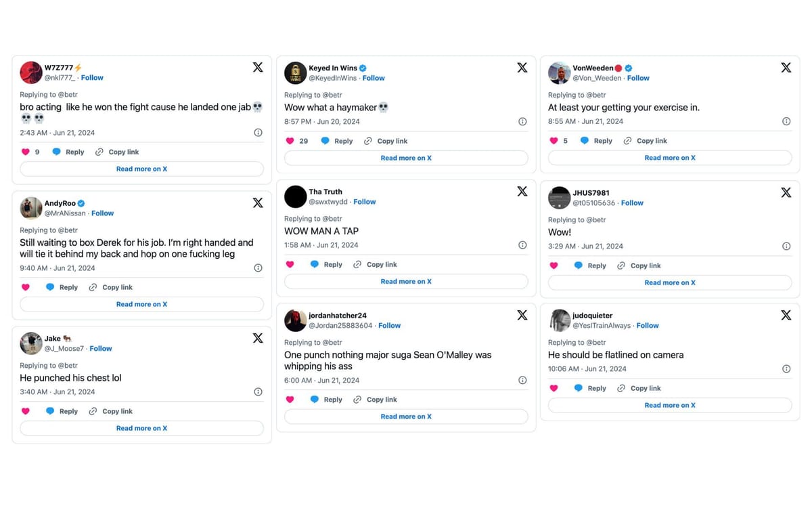Click the info icon on Jake's tweet

click(258, 391)
